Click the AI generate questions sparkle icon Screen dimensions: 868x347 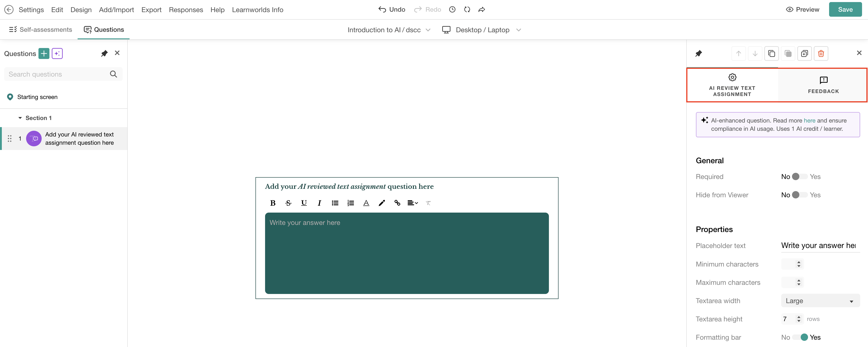tap(57, 53)
